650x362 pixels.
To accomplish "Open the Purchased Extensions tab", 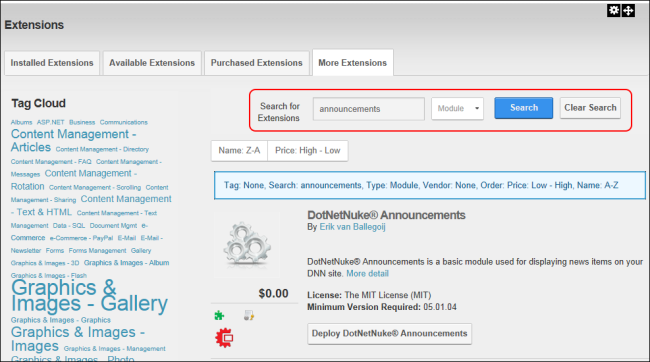I will click(x=257, y=63).
